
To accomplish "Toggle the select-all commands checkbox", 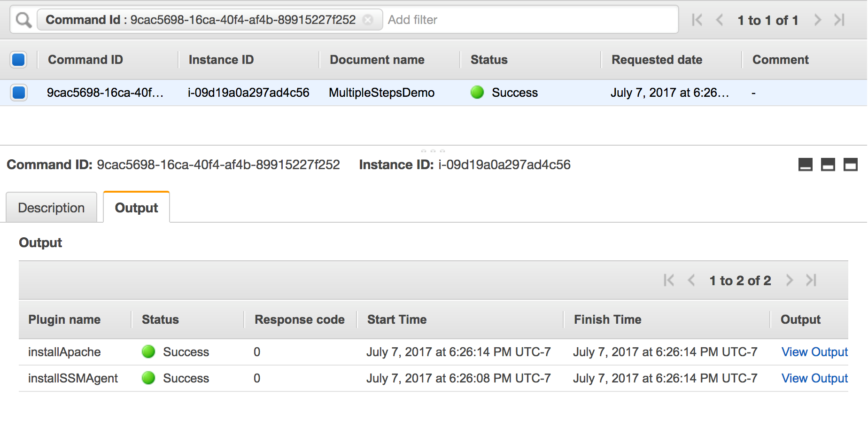I will [18, 60].
